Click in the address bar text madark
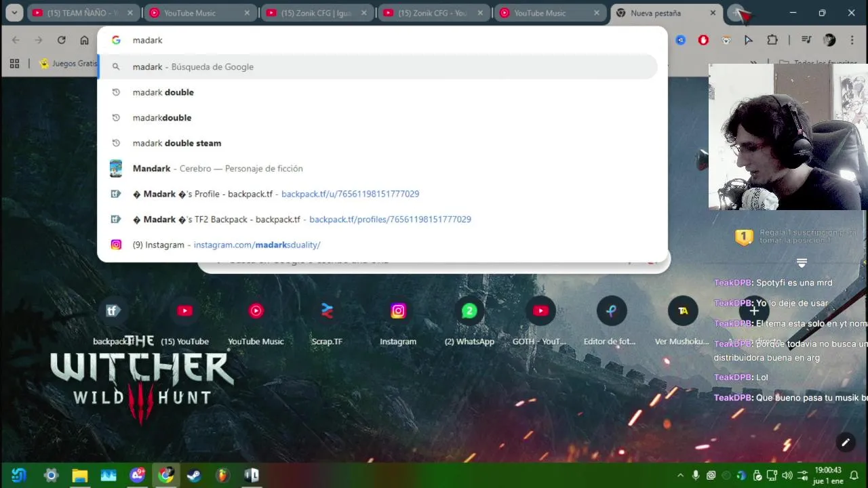This screenshot has width=868, height=488. pos(147,40)
